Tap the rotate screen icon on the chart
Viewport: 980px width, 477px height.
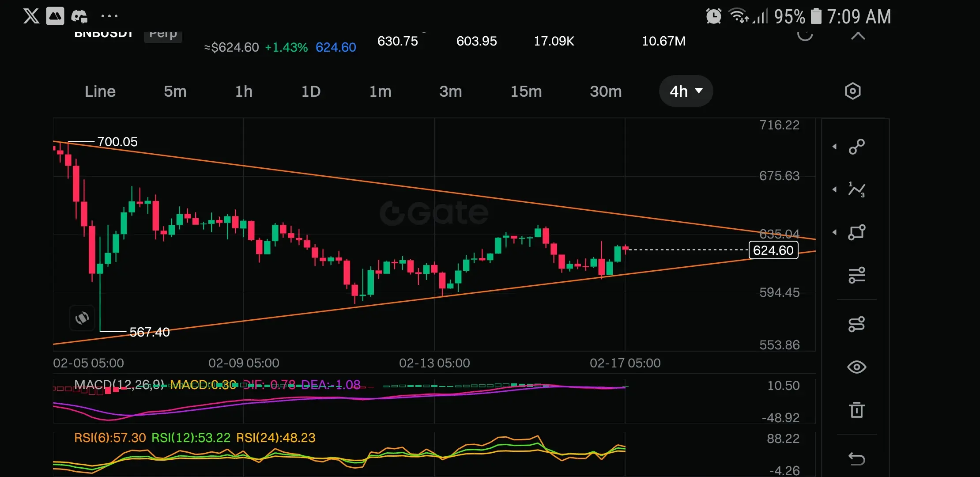pos(82,318)
